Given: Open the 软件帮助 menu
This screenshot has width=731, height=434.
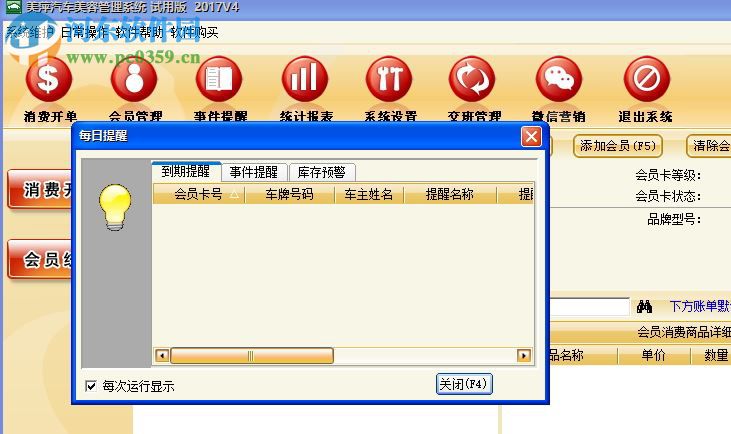Looking at the screenshot, I should pyautogui.click(x=139, y=32).
